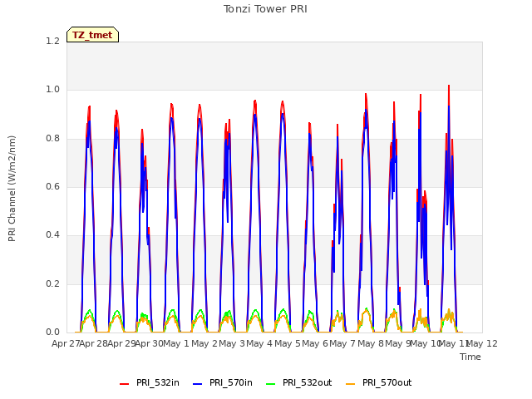This screenshot has width=532, height=399.
Task: Click the blue PRI_570in legend color marker
Action: (198, 384)
